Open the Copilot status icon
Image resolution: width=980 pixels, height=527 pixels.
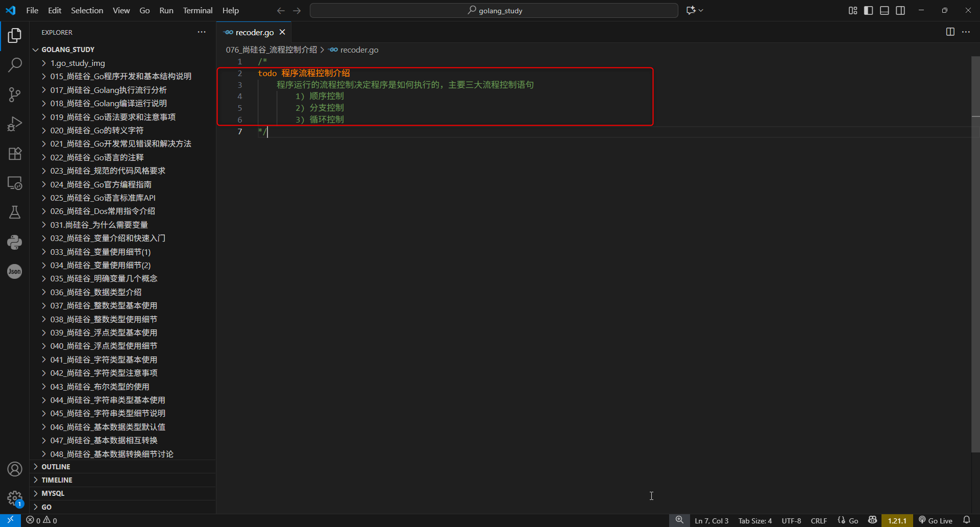pos(872,520)
